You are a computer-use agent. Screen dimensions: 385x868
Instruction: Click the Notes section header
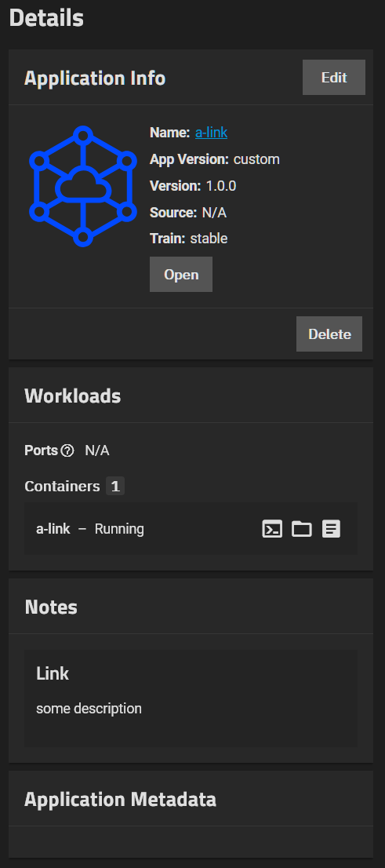[x=51, y=607]
